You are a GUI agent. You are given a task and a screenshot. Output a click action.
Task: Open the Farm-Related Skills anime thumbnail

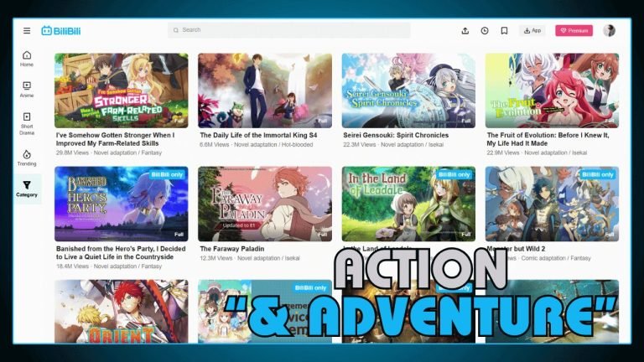coord(122,90)
